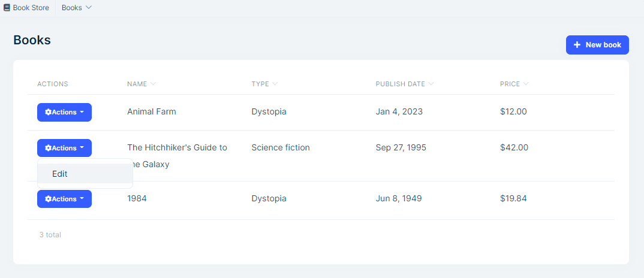Open Actions dropdown for 1984
The width and height of the screenshot is (644, 278).
[x=64, y=199]
